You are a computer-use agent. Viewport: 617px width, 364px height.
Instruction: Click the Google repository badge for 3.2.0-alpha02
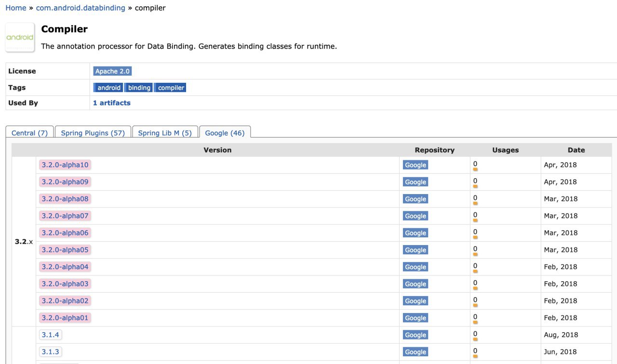(x=416, y=301)
